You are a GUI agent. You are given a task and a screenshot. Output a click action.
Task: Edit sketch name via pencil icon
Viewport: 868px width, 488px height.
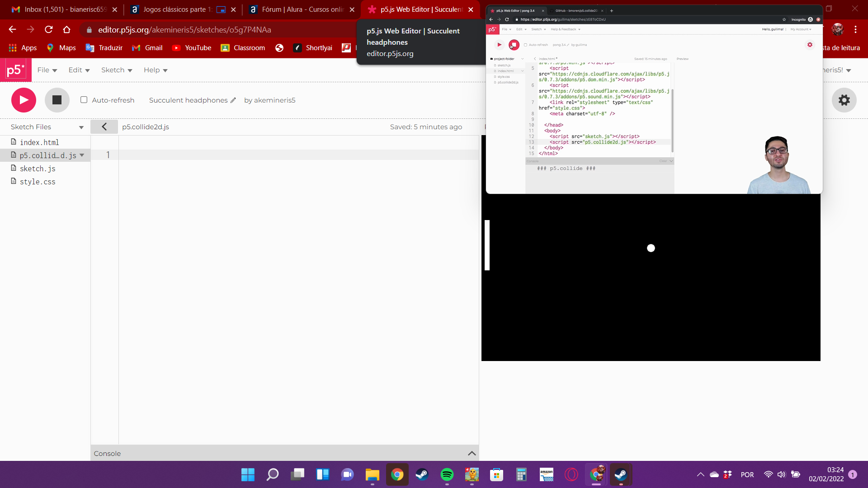pyautogui.click(x=233, y=100)
